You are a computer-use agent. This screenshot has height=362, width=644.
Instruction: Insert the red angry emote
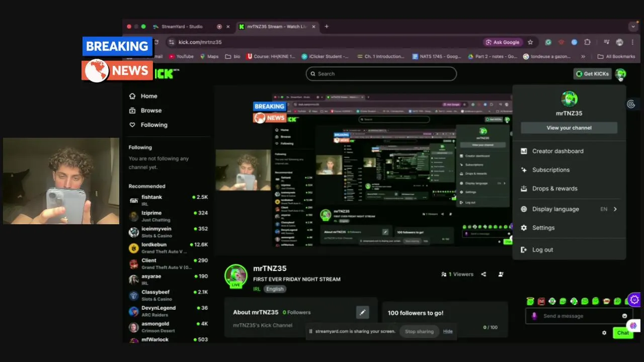click(x=541, y=301)
